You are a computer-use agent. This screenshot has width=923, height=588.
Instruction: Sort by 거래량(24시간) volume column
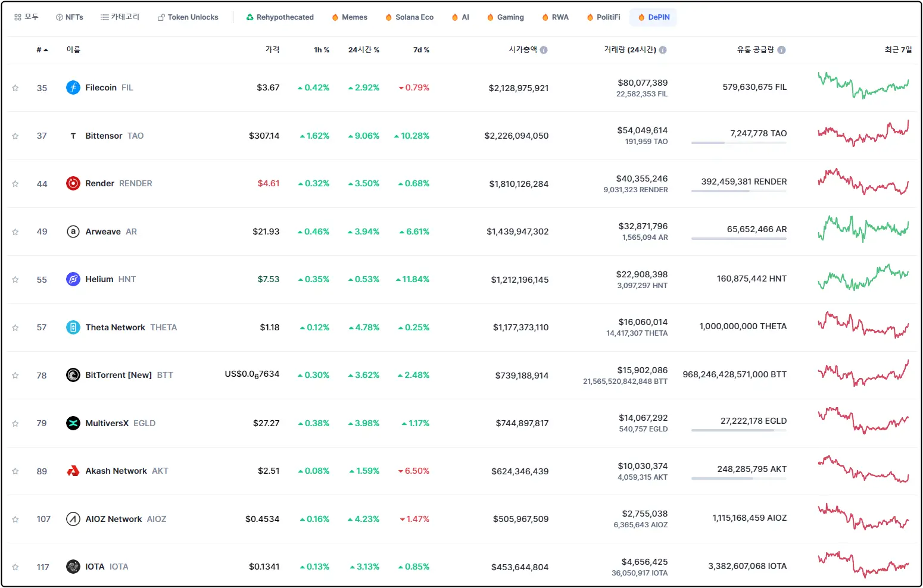coord(630,50)
